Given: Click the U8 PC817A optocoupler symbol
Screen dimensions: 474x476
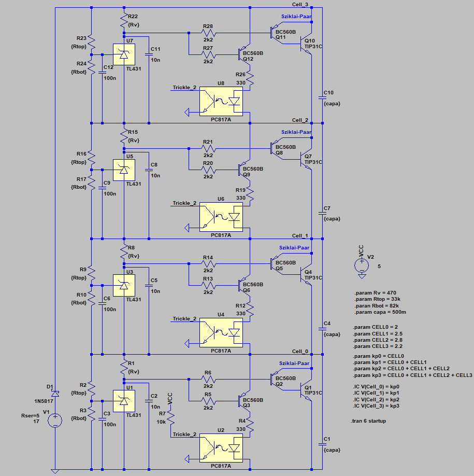Looking at the screenshot, I should coord(221,102).
